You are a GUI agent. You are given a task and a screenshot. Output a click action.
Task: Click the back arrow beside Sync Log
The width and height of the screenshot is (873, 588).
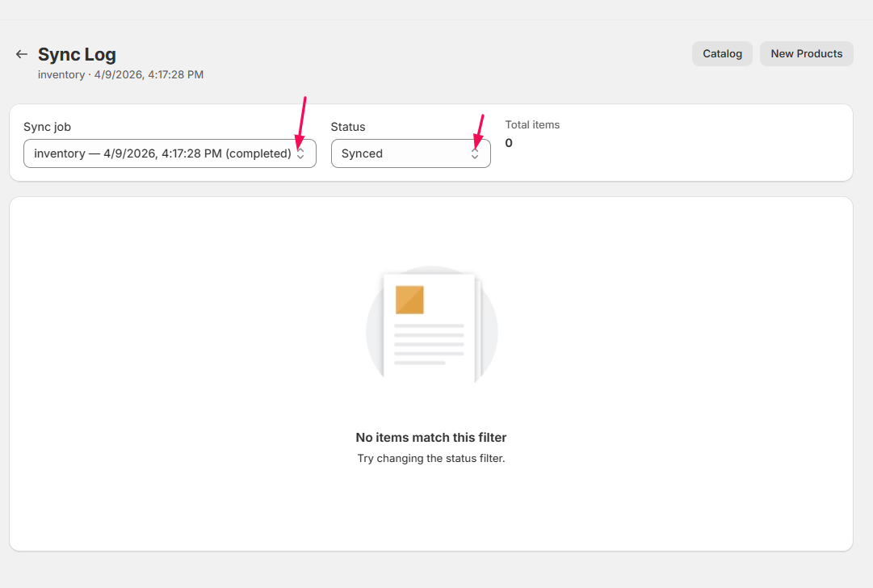coord(22,54)
